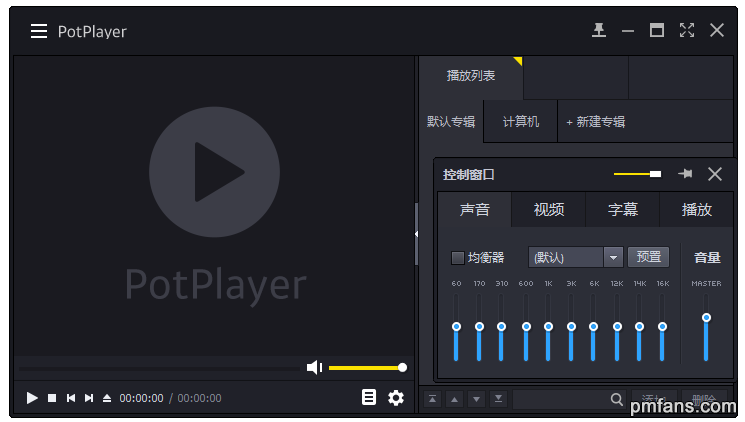Adjust the 16K equalizer slider
The image size is (745, 422).
point(662,327)
